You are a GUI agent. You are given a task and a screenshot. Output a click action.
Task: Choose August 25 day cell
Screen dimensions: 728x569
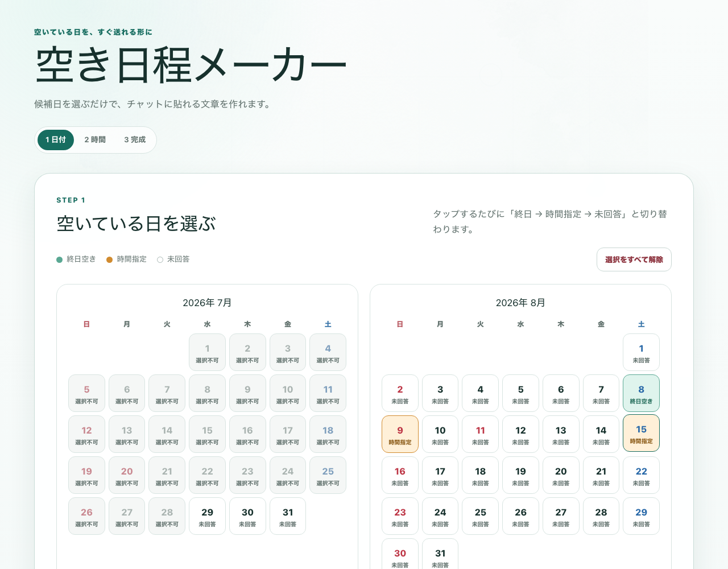click(x=481, y=516)
